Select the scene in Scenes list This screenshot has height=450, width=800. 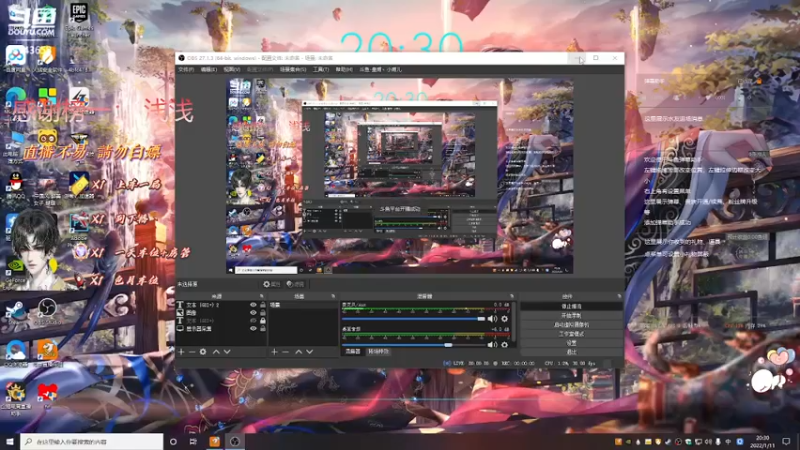[302, 305]
